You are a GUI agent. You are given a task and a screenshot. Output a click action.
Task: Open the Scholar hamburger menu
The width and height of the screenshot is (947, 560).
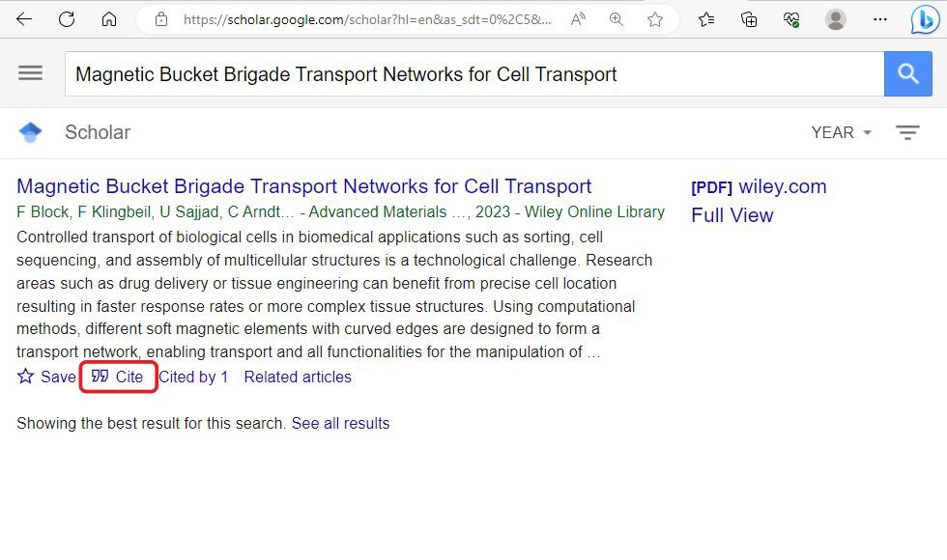(30, 73)
